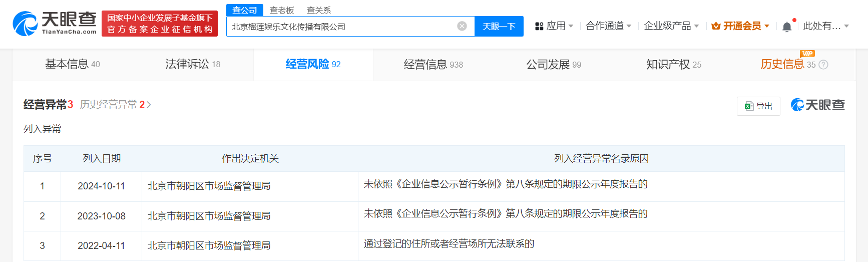Screen dimensions: 868x262
Task: Open the 法律诉讼 tab
Action: pos(193,64)
